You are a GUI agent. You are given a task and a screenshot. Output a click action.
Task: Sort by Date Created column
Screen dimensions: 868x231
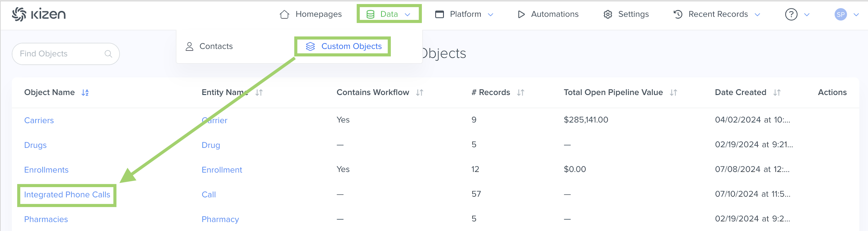777,93
